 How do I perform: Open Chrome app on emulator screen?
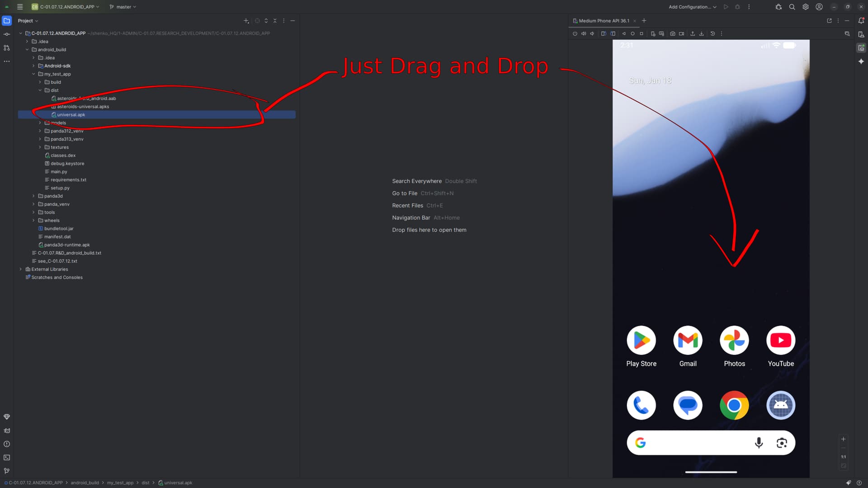tap(734, 405)
